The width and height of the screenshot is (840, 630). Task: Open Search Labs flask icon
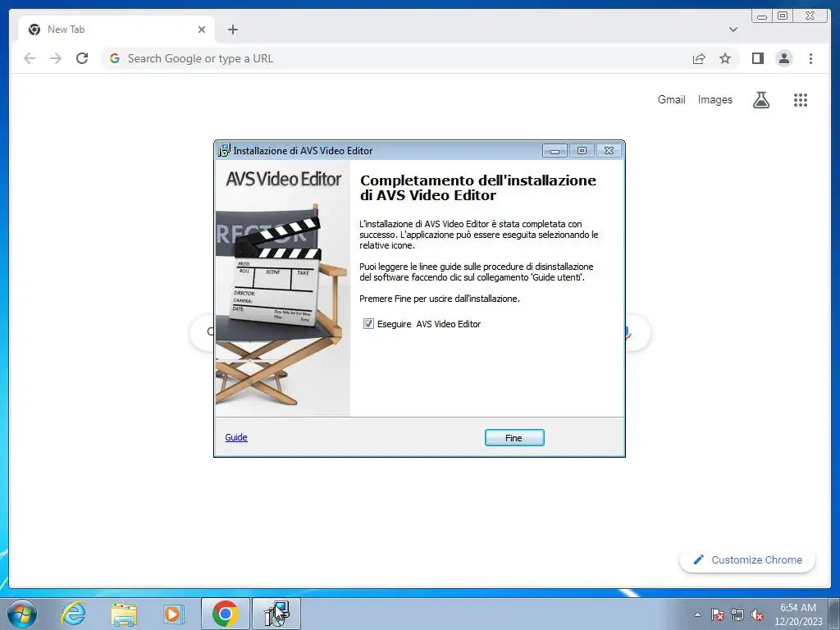pyautogui.click(x=760, y=99)
